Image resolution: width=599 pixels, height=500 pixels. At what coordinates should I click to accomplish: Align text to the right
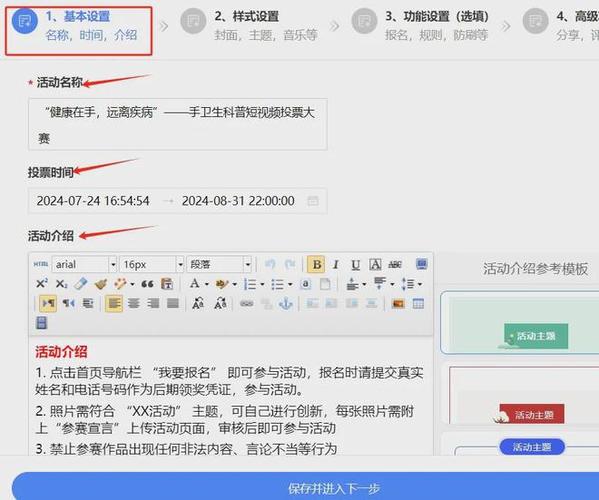click(x=153, y=304)
